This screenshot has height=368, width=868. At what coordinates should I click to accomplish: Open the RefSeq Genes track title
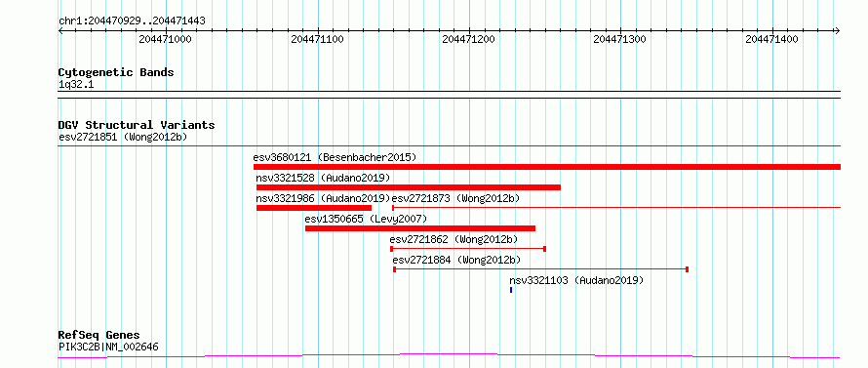point(99,335)
